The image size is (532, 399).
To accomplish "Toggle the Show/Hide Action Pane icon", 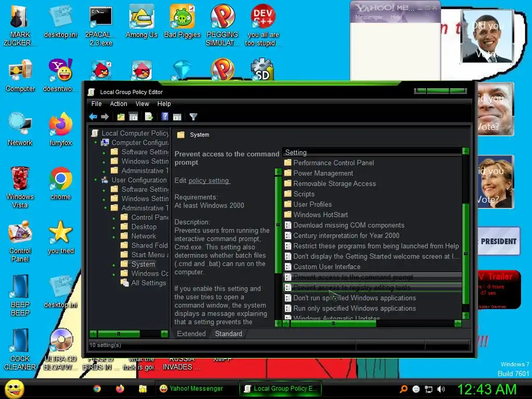I will click(177, 117).
